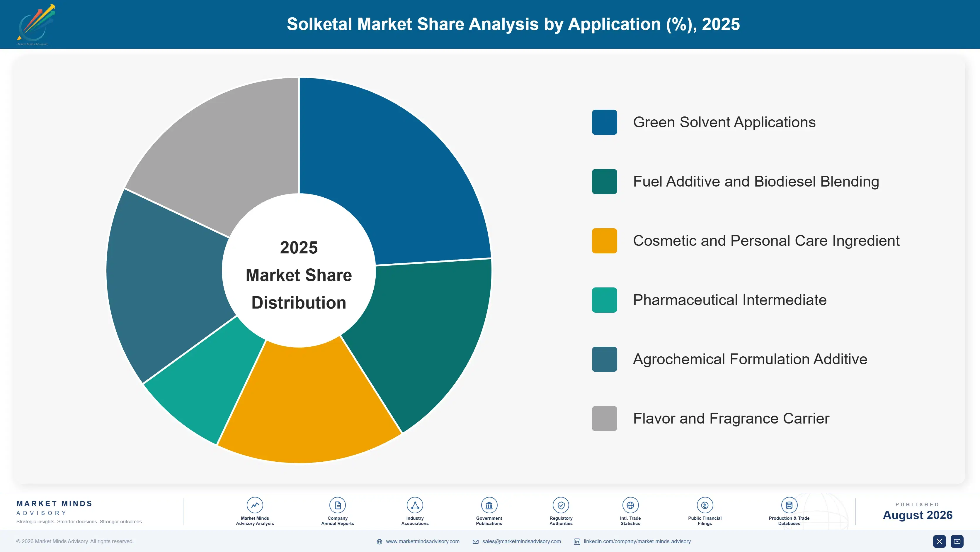Click the globe icon beside website URL
The height and width of the screenshot is (552, 980).
pyautogui.click(x=379, y=542)
